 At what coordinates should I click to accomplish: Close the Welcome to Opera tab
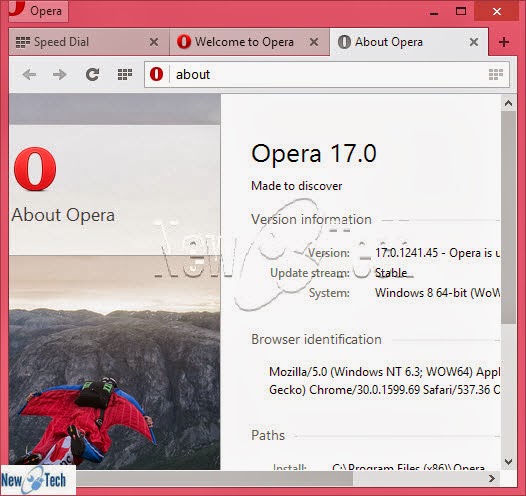coord(314,42)
